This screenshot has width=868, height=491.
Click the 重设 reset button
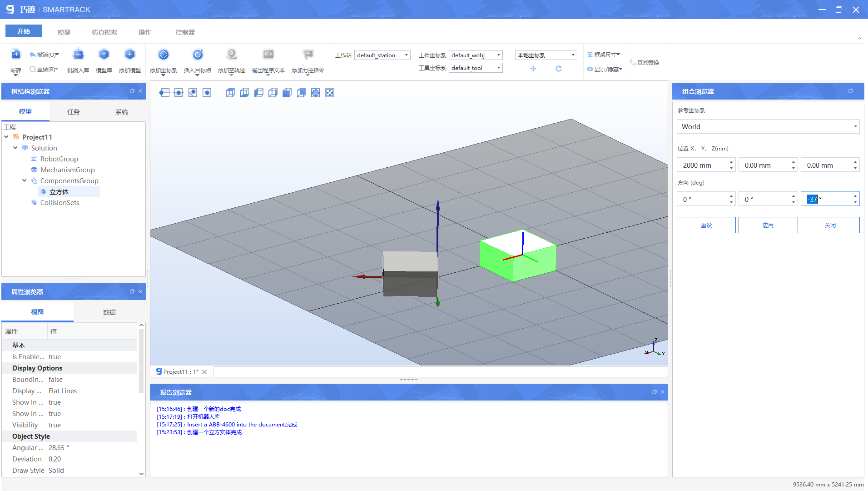pos(706,225)
